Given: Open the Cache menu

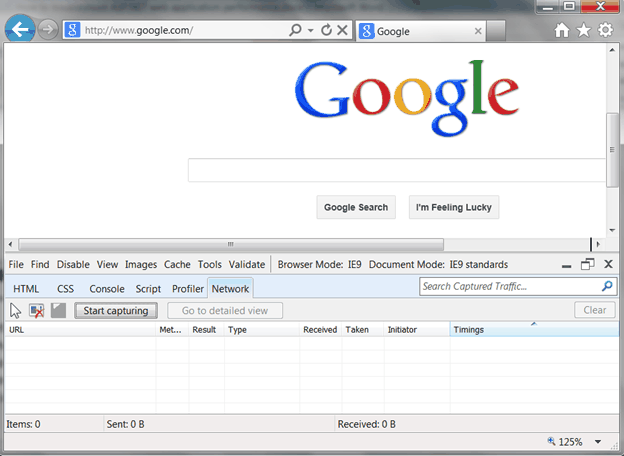Looking at the screenshot, I should click(x=177, y=265).
